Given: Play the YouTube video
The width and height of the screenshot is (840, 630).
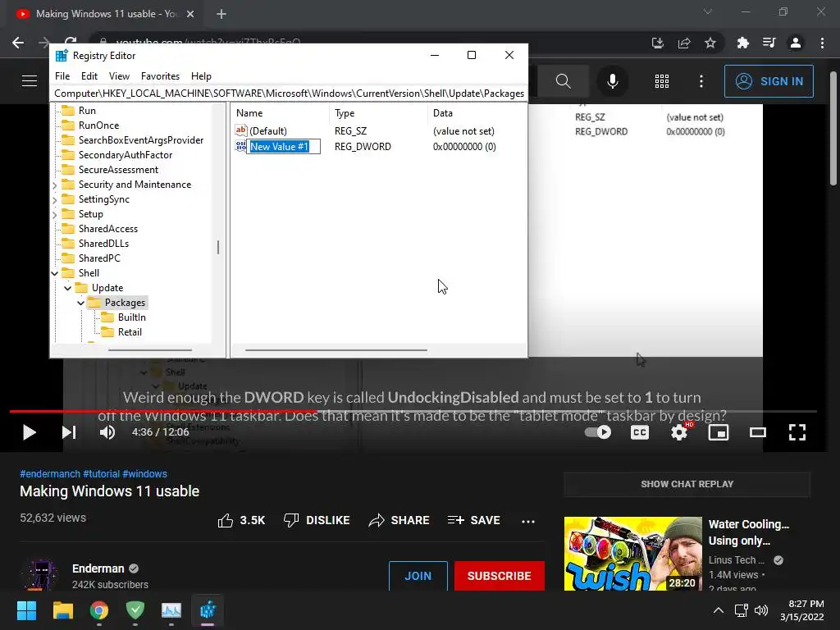Looking at the screenshot, I should coord(29,432).
